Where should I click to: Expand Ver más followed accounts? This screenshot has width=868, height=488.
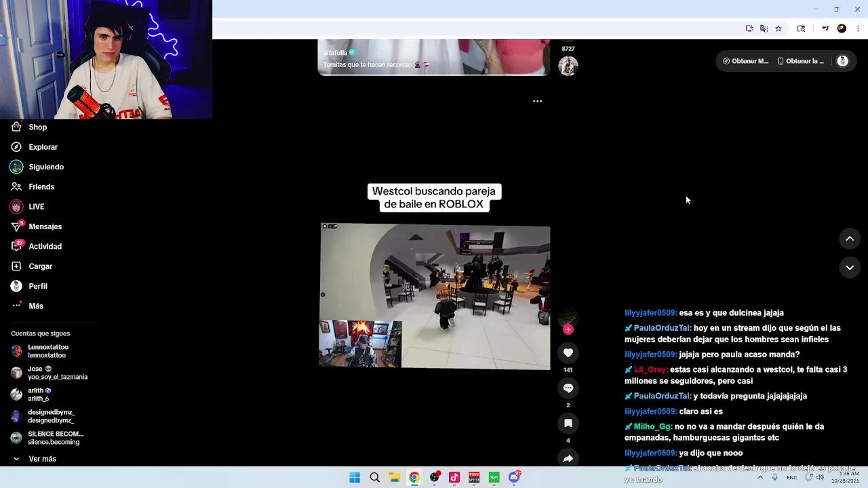35,459
